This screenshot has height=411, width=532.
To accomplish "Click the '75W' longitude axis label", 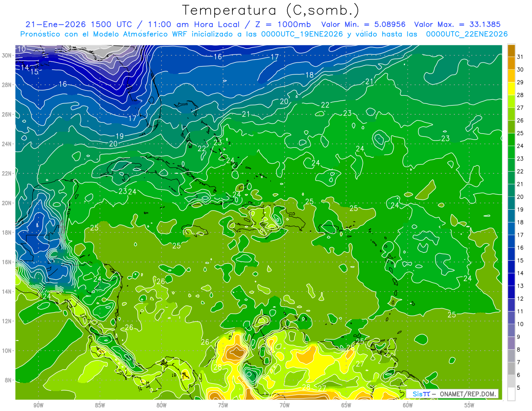I will 223,405.
